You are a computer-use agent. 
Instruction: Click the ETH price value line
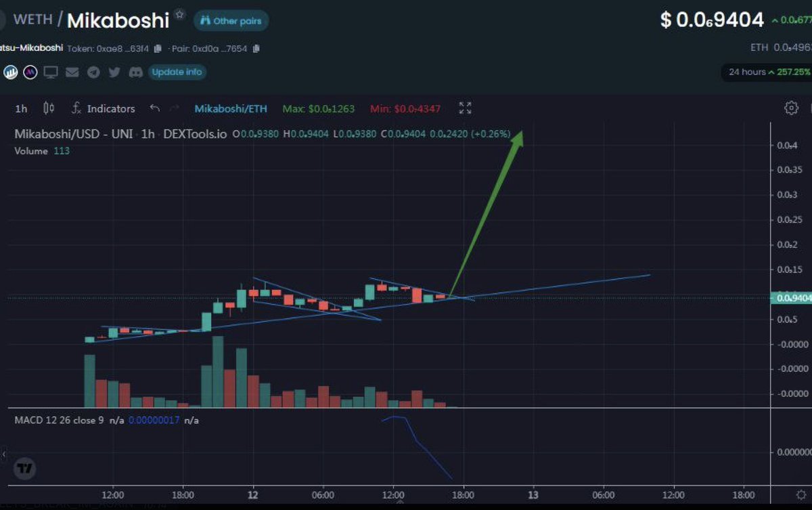(x=781, y=47)
